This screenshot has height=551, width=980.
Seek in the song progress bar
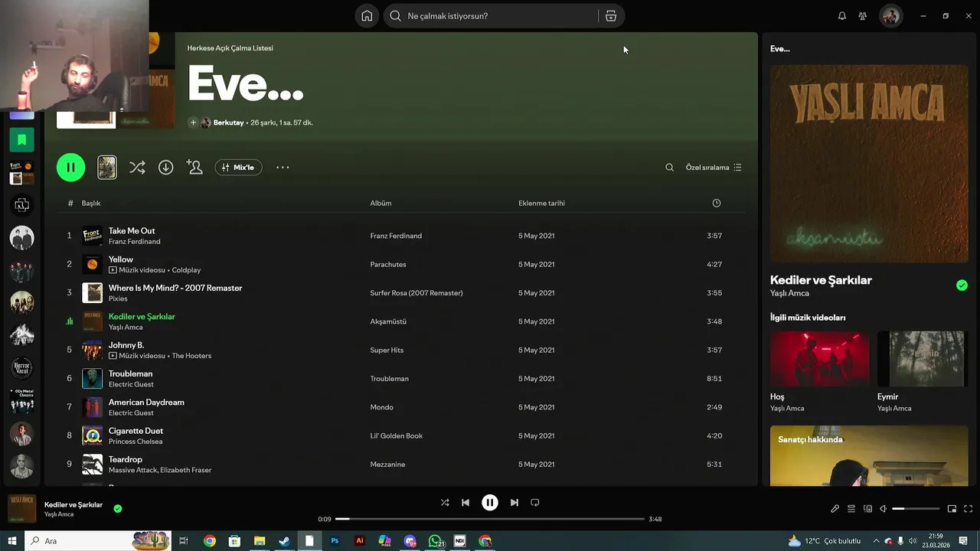tap(490, 519)
